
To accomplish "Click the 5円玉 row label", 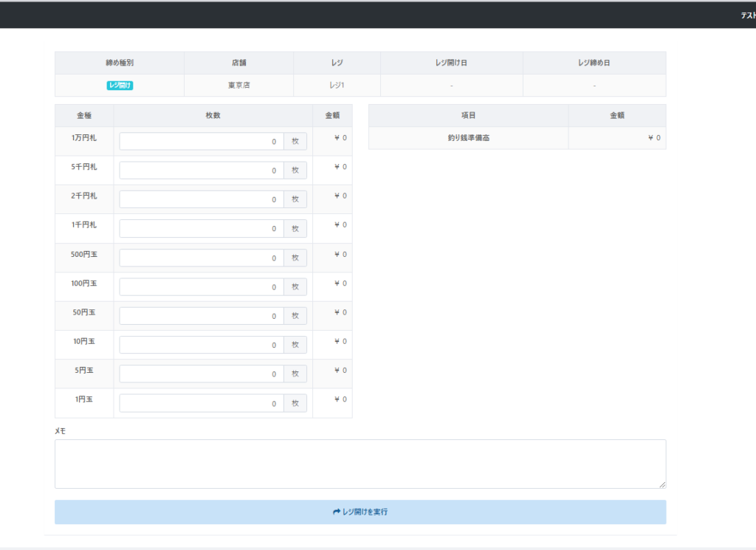I will (x=84, y=370).
